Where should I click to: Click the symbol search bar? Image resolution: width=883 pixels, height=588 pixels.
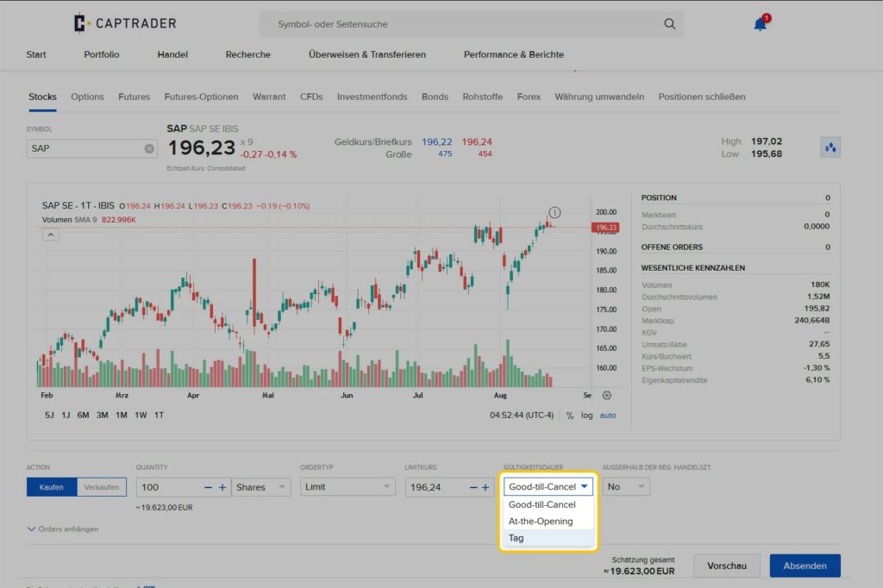[x=472, y=24]
